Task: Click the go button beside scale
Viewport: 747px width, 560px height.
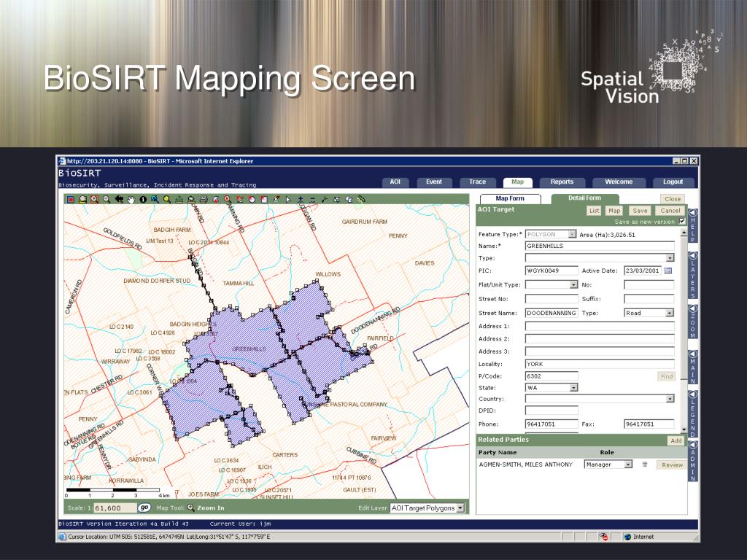Action: pos(144,507)
